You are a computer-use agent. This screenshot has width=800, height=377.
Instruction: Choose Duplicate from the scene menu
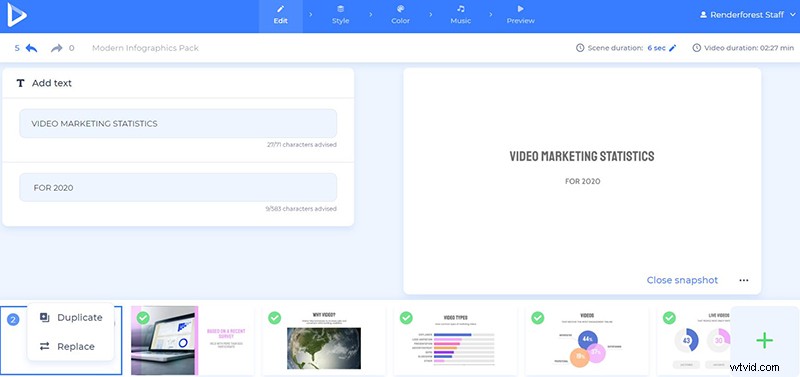[x=70, y=317]
